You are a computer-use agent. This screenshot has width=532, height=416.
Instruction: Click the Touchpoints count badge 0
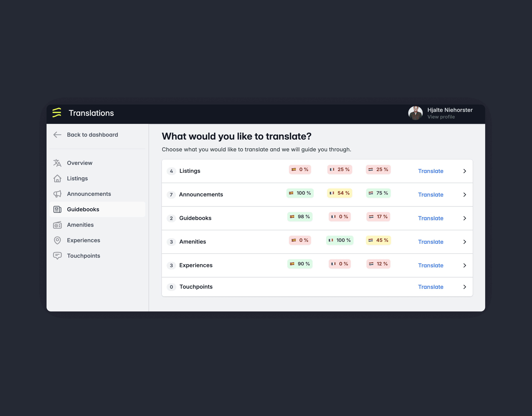(171, 287)
